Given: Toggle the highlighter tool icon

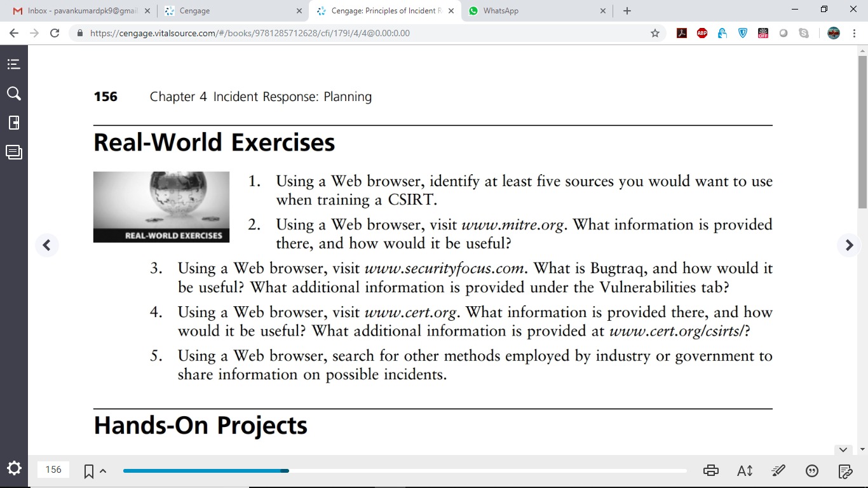Looking at the screenshot, I should [x=778, y=471].
